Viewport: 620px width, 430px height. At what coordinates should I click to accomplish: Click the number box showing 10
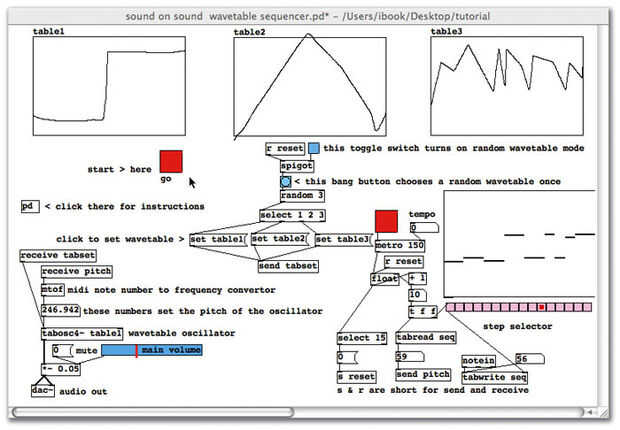(x=418, y=295)
